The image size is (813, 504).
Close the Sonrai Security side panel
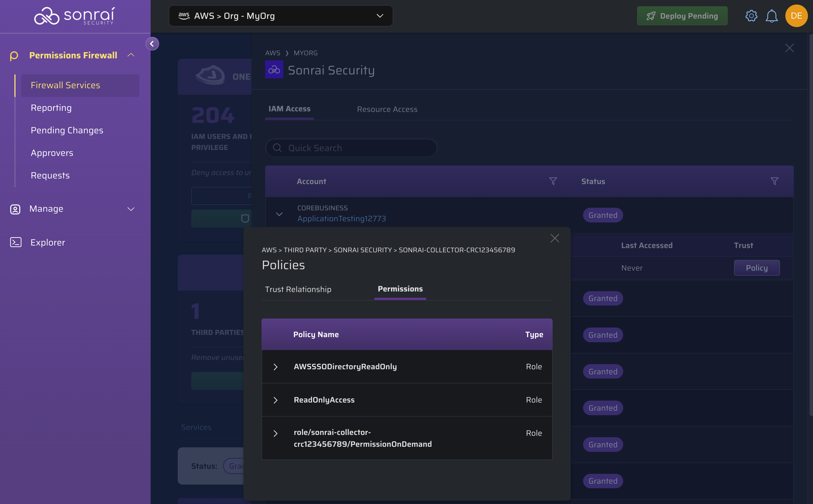(x=789, y=48)
